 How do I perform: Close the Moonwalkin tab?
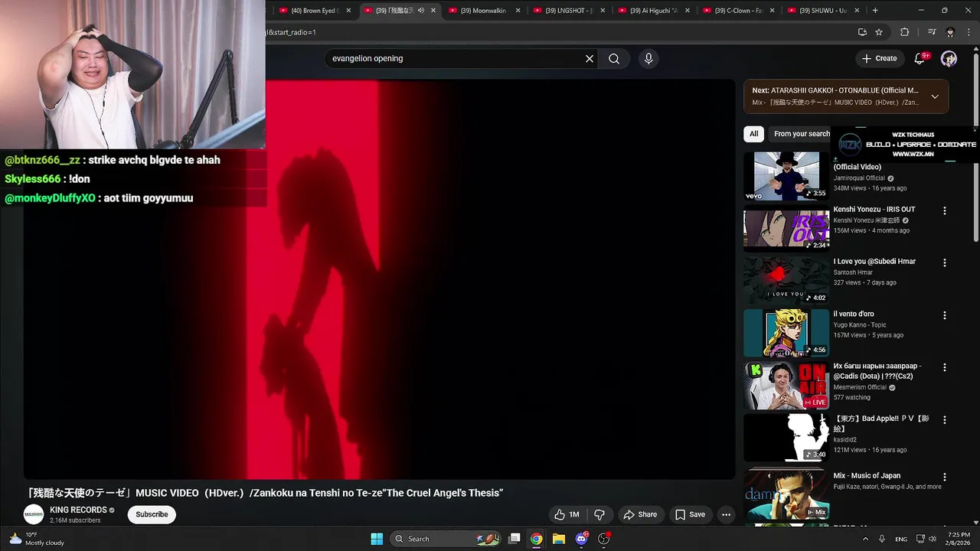(x=518, y=11)
